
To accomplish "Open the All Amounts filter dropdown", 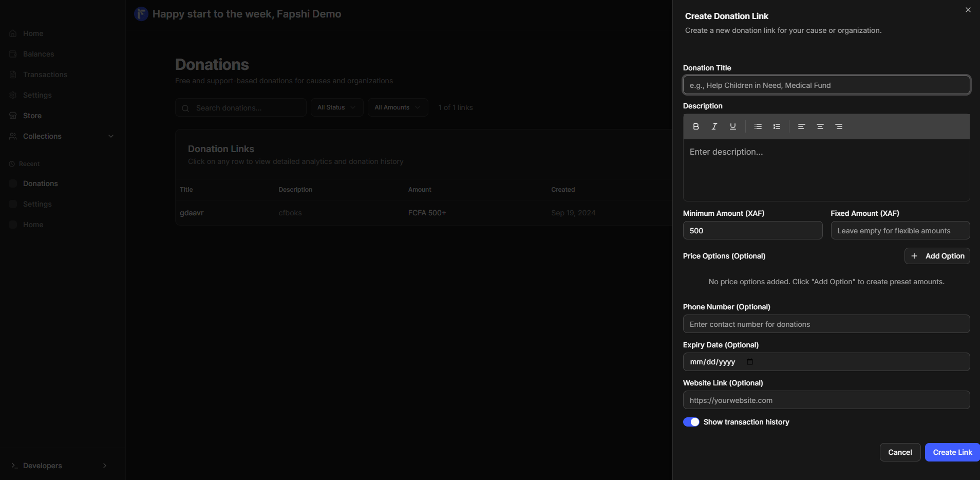I will click(398, 107).
